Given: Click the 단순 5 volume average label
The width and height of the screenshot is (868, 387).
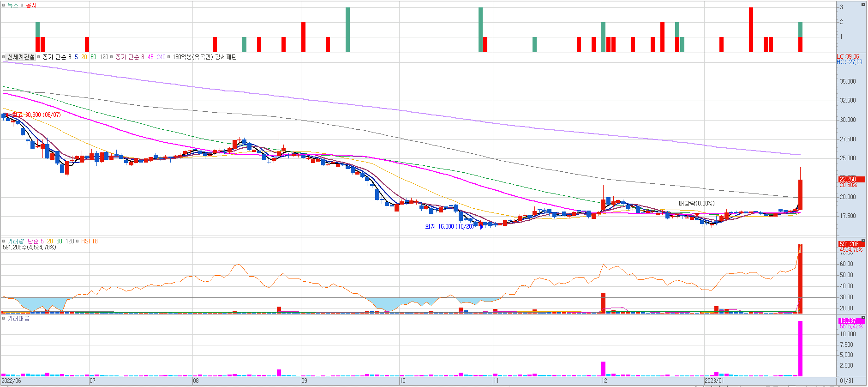Looking at the screenshot, I should (x=36, y=241).
